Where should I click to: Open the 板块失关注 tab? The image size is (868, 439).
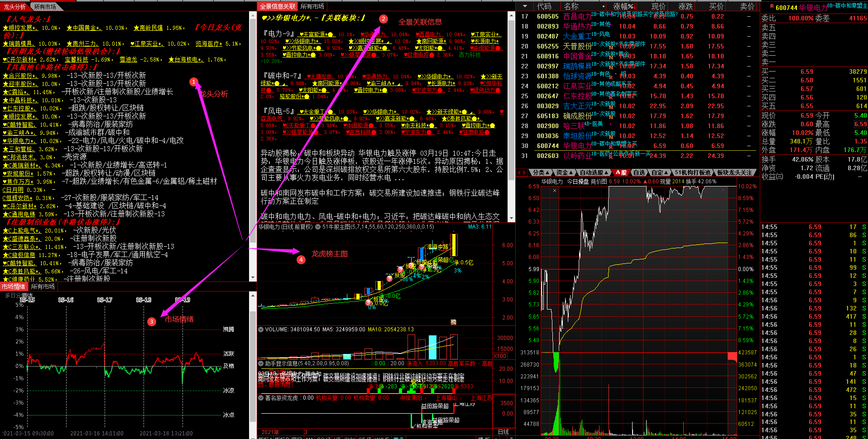(x=734, y=172)
